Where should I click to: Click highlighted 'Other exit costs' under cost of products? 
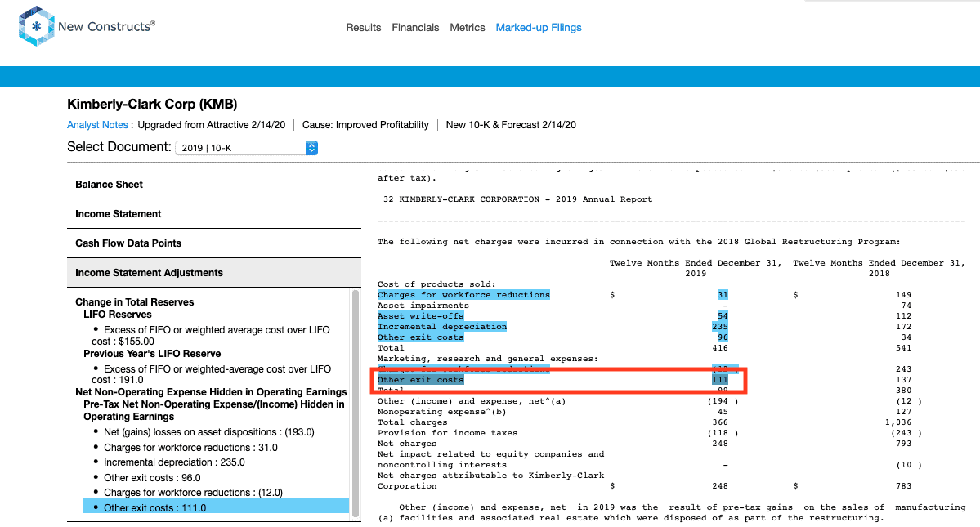[x=420, y=337]
